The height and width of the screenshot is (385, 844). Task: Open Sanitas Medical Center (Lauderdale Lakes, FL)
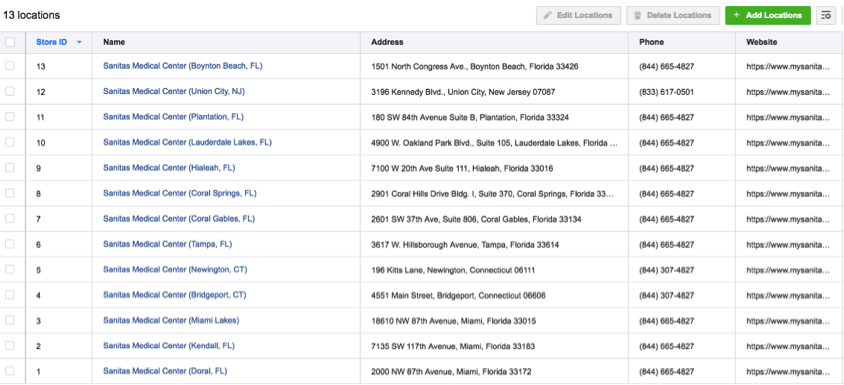pos(187,142)
